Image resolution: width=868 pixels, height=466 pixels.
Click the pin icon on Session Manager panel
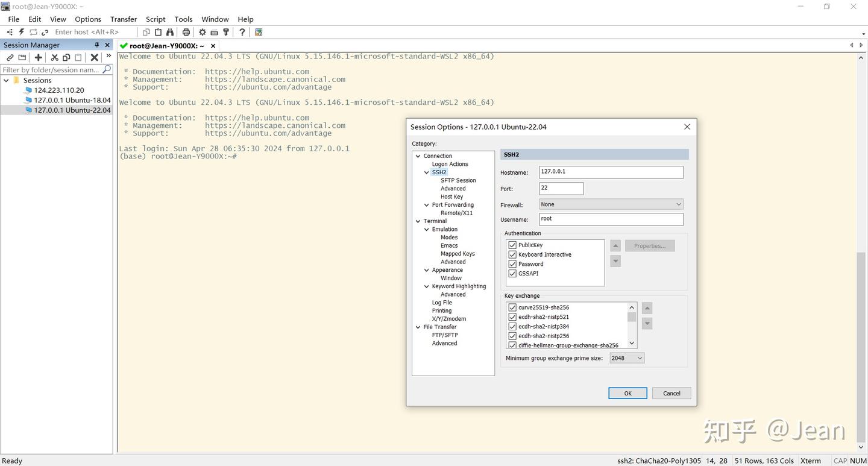pyautogui.click(x=97, y=45)
